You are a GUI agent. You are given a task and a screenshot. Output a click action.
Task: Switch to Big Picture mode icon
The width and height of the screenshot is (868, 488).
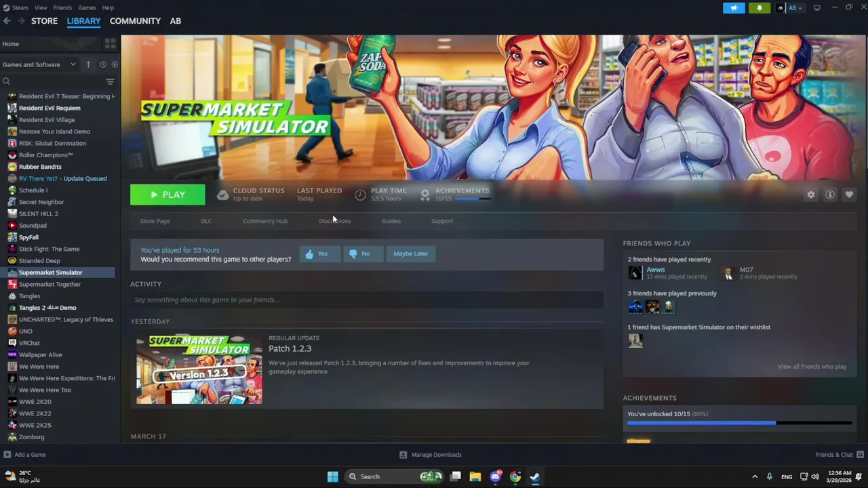817,7
